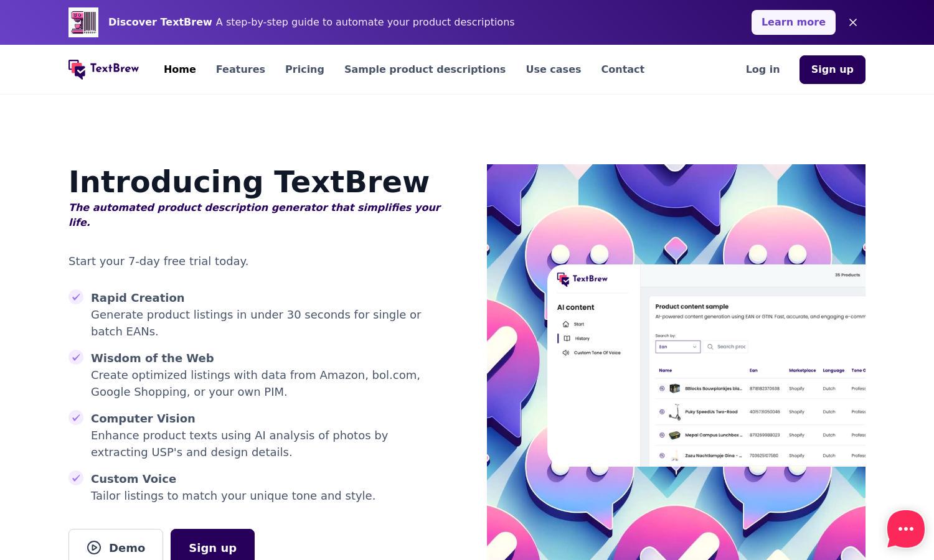Click the Sign up button in header
Viewport: 934px width, 560px height.
833,70
